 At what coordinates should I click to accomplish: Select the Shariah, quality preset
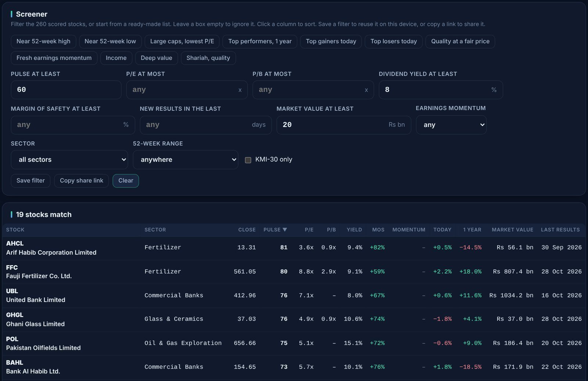click(x=208, y=58)
